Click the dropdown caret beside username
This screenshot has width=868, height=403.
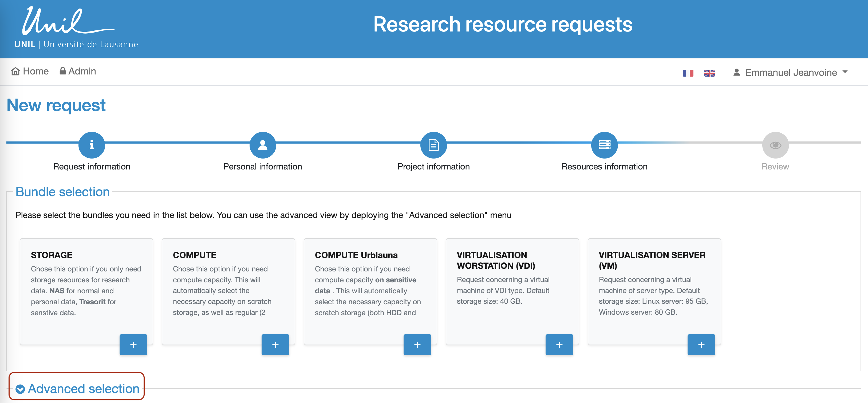point(845,72)
